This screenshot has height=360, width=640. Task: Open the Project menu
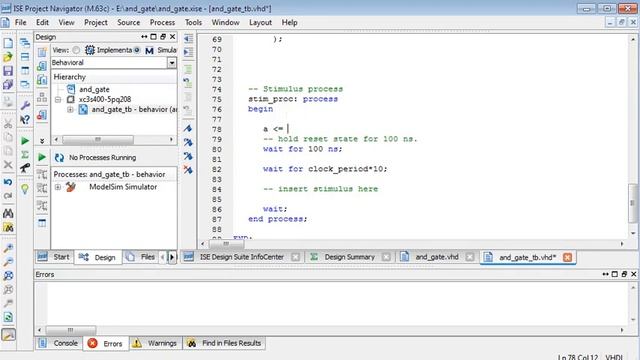tap(96, 22)
